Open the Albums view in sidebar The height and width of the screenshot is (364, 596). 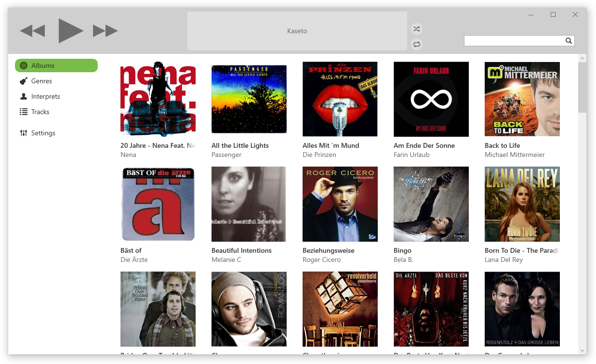coord(56,65)
